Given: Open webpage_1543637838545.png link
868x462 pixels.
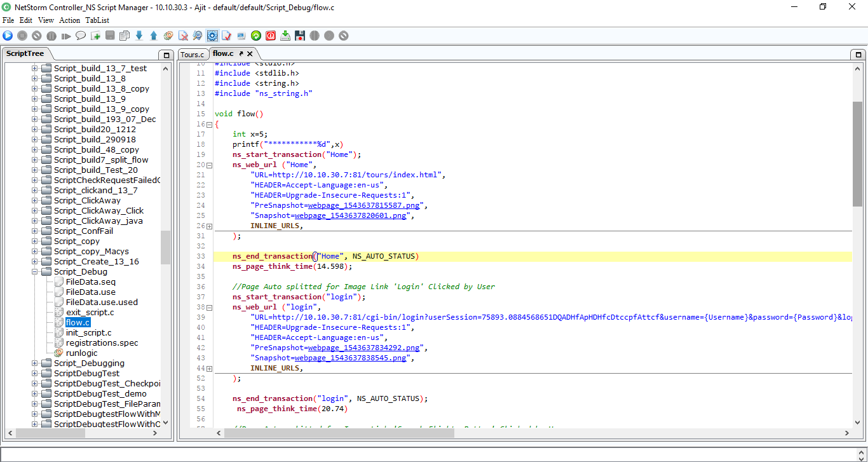Looking at the screenshot, I should (x=350, y=358).
